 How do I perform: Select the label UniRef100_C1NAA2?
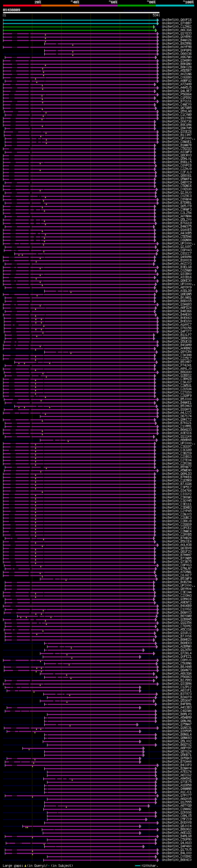(177, 809)
